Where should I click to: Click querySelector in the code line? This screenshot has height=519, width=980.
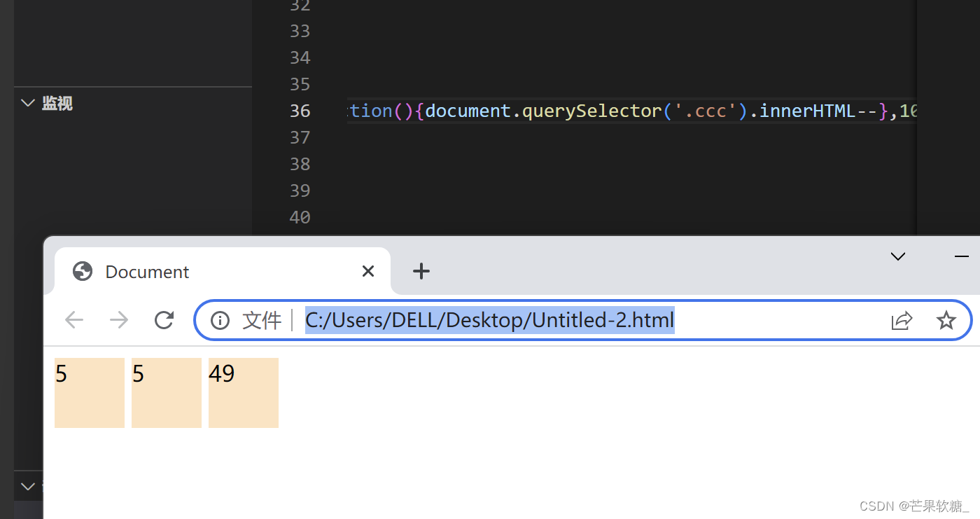592,111
